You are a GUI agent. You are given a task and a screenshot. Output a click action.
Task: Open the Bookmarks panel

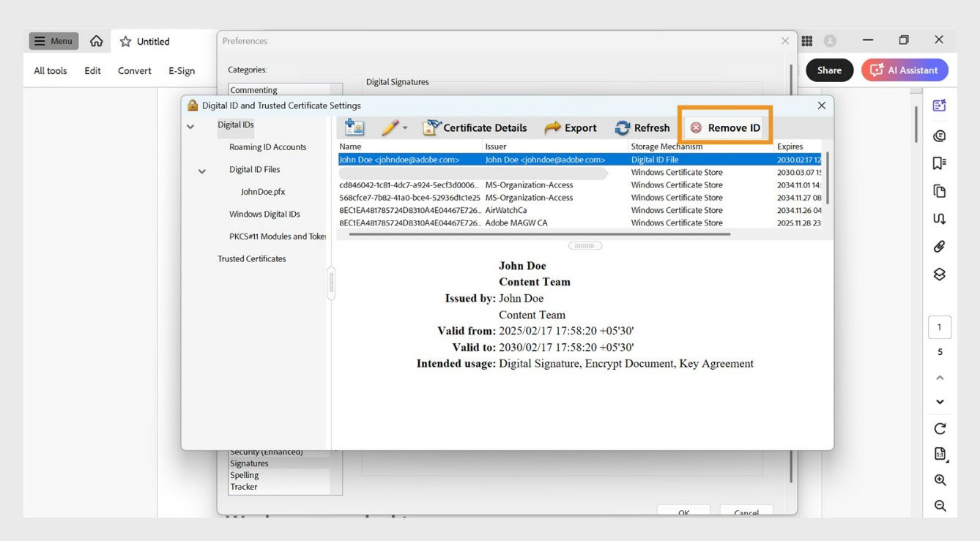[940, 163]
